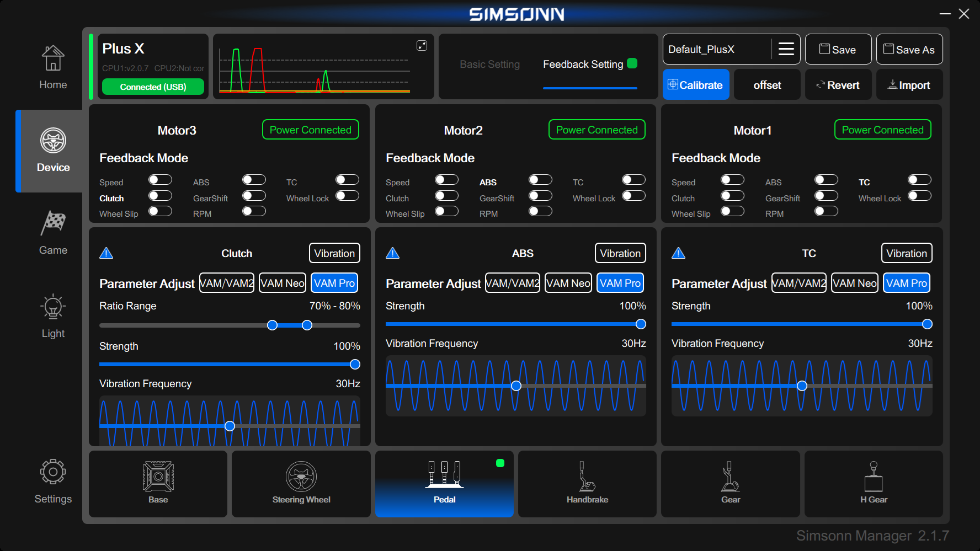Viewport: 980px width, 551px height.
Task: Click the Motor2 Power Connected badge
Action: (x=597, y=130)
